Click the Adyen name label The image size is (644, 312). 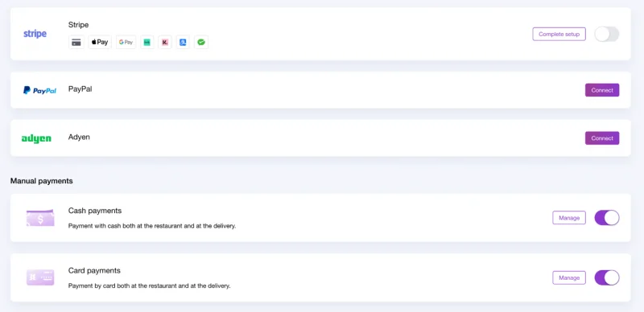click(x=79, y=138)
